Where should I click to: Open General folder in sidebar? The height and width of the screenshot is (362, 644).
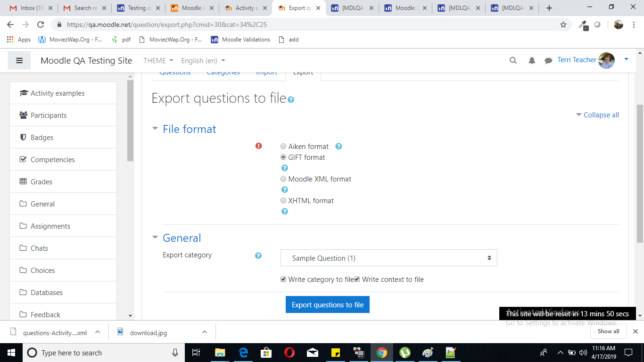click(63, 204)
